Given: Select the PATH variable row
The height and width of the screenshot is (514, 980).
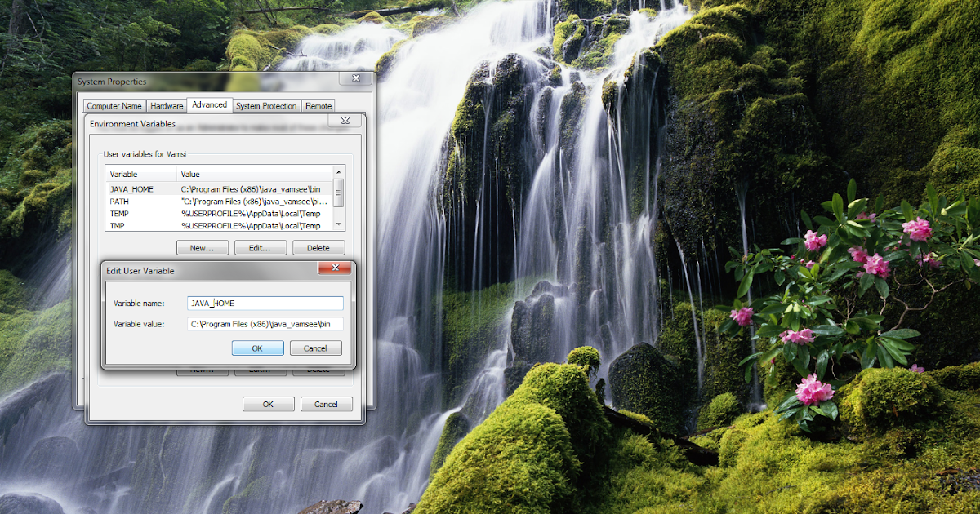Looking at the screenshot, I should [219, 201].
